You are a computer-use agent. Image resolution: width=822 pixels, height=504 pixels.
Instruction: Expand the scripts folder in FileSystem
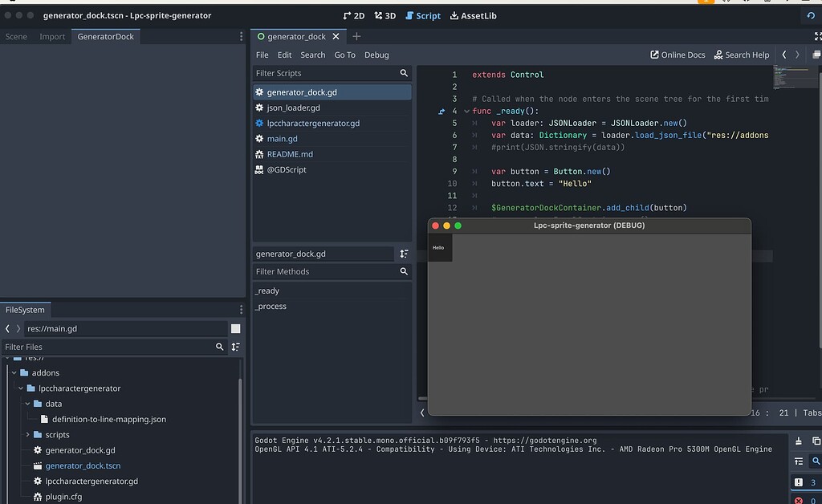pos(27,435)
